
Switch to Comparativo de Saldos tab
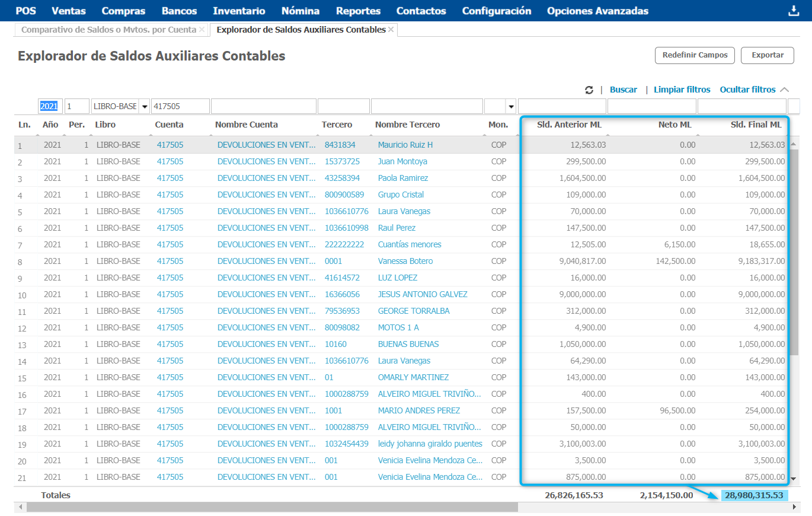108,30
